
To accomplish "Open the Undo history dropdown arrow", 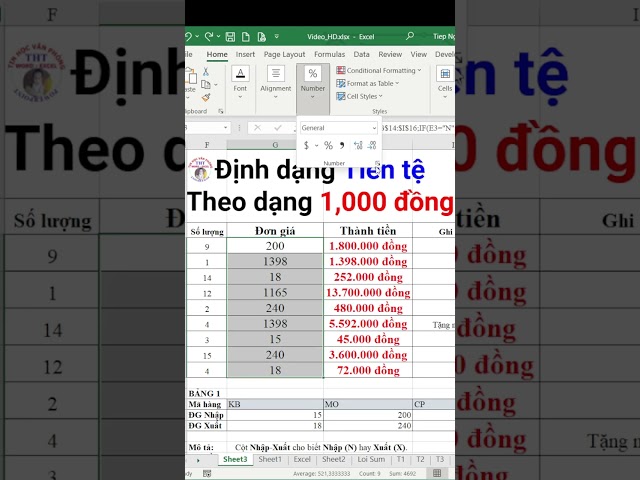I will pos(197,37).
